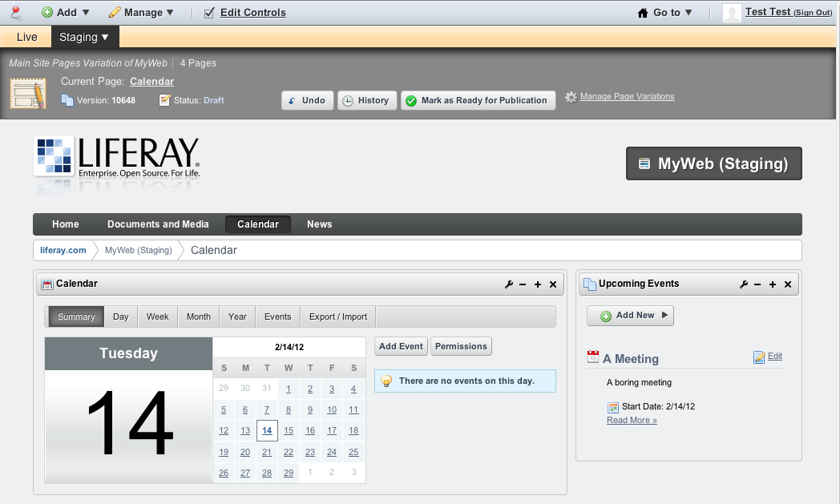Click the Permissions button

[461, 346]
